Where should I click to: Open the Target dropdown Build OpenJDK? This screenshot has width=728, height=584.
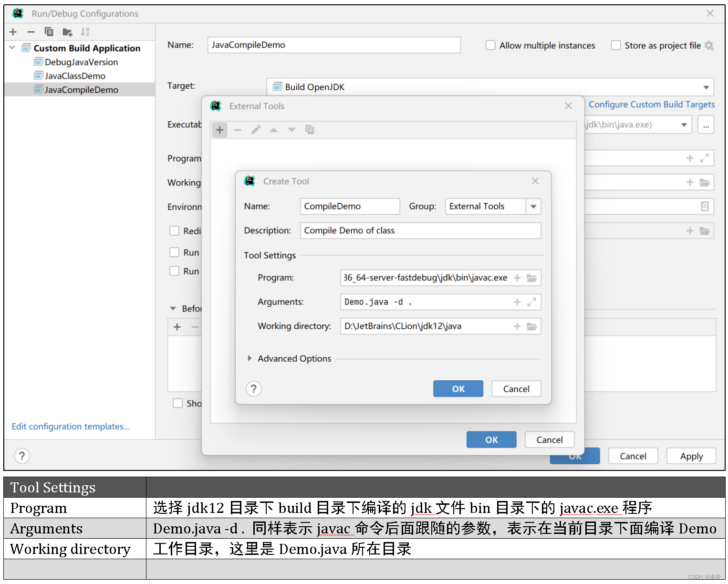490,87
